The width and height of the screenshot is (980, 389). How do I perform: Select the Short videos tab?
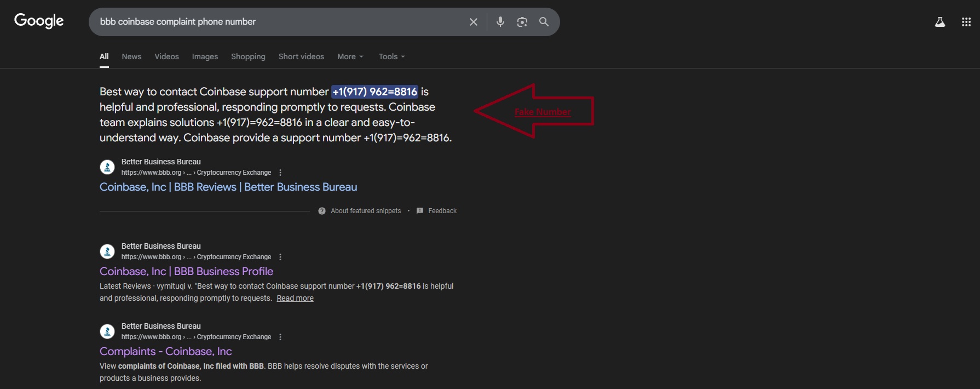coord(301,56)
